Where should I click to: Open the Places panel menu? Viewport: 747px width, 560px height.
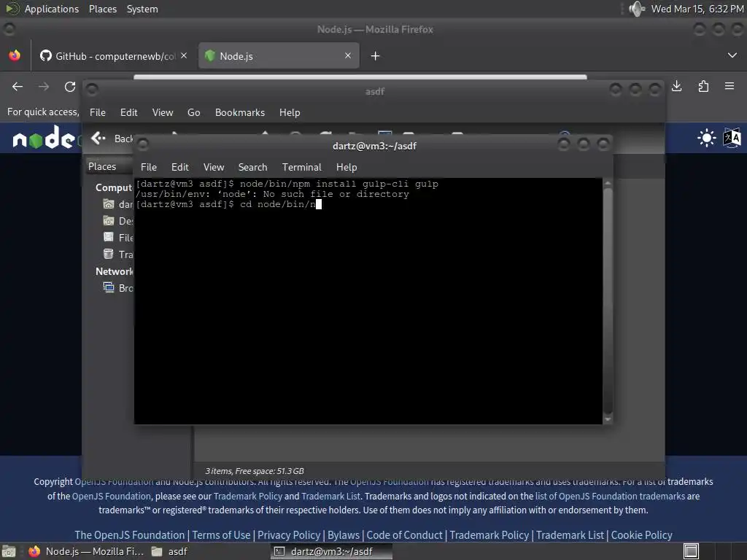click(x=102, y=9)
